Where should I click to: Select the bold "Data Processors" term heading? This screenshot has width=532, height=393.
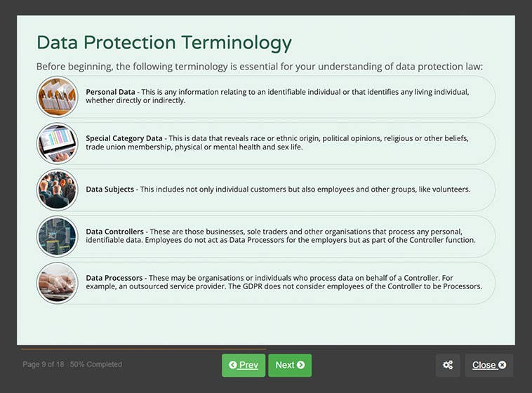tap(114, 278)
